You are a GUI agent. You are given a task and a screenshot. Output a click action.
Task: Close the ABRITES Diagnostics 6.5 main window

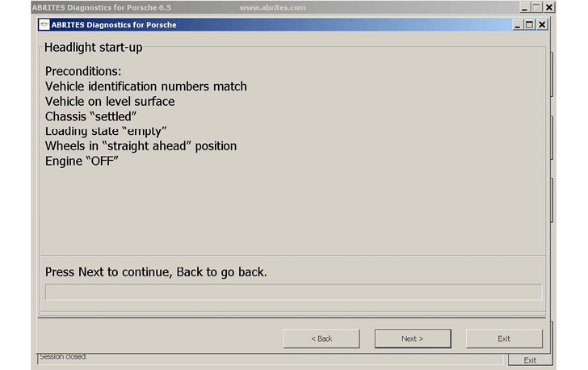[549, 7]
